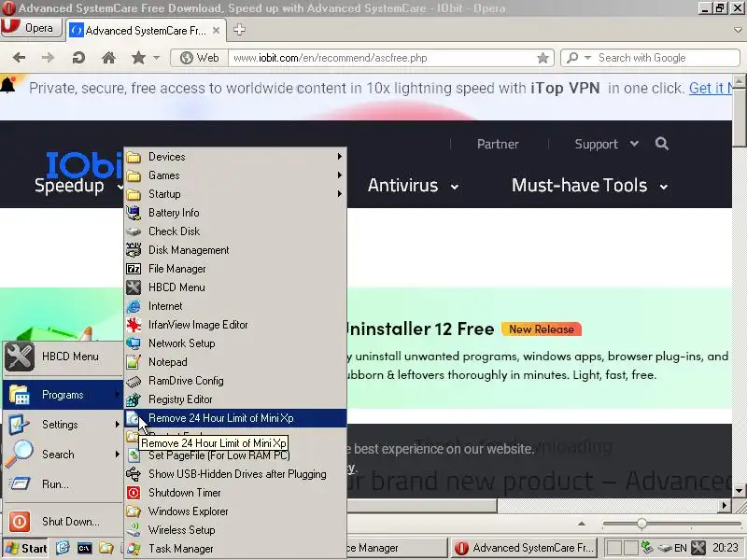Open bookmarks star in toolbar
The height and width of the screenshot is (560, 747).
[138, 58]
